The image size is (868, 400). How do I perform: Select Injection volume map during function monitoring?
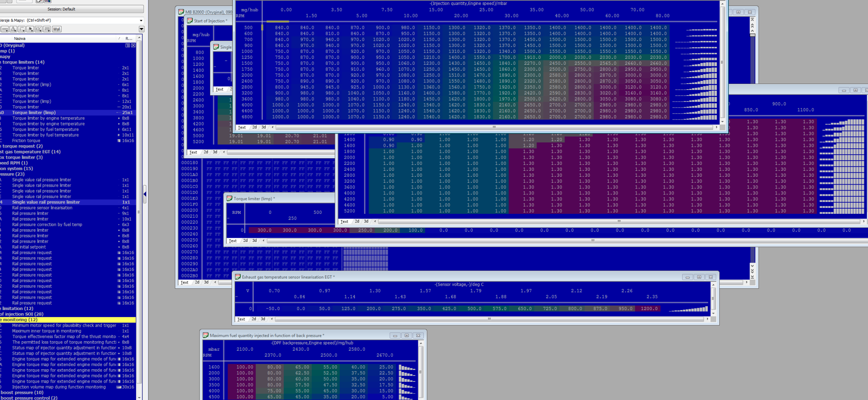pos(67,387)
